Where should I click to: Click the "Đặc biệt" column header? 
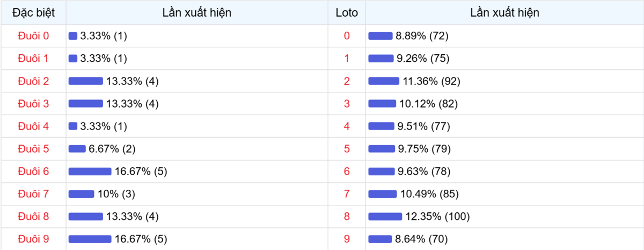[33, 12]
